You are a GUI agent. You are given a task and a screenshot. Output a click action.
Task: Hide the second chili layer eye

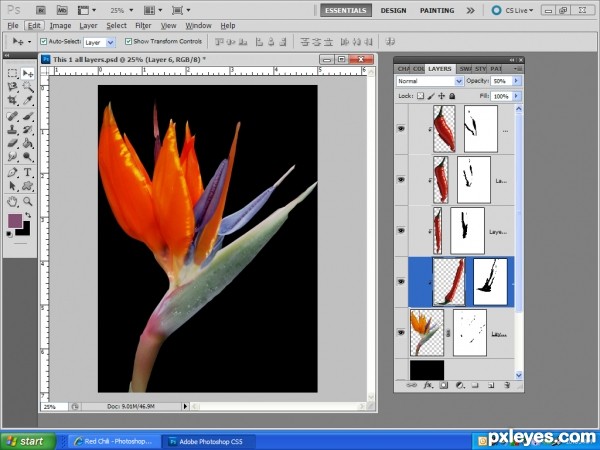coord(401,179)
